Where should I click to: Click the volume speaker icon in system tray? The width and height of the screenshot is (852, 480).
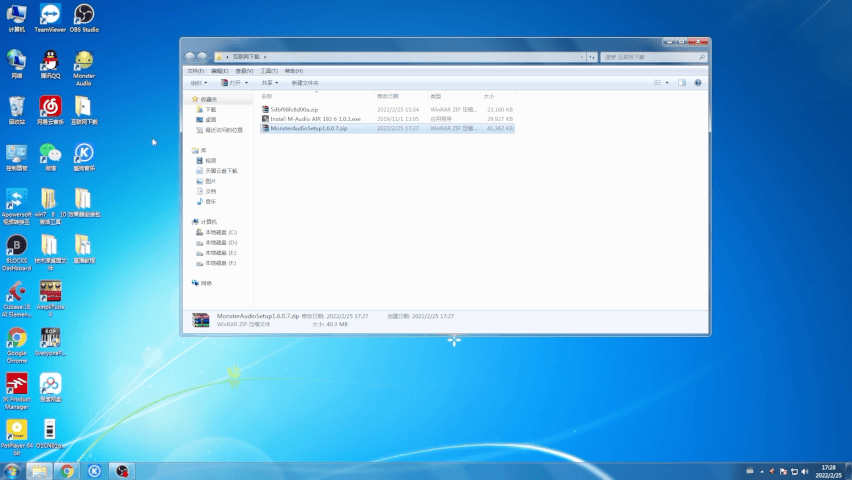point(805,471)
